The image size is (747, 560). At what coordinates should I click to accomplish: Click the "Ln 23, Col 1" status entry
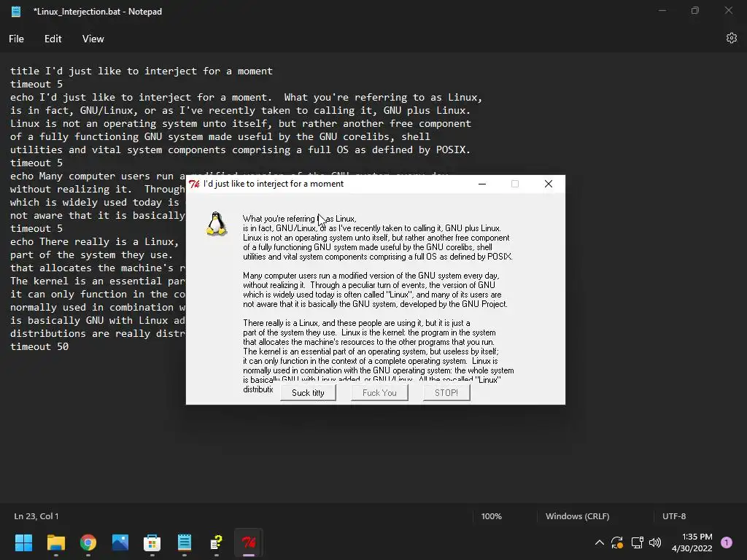(36, 516)
